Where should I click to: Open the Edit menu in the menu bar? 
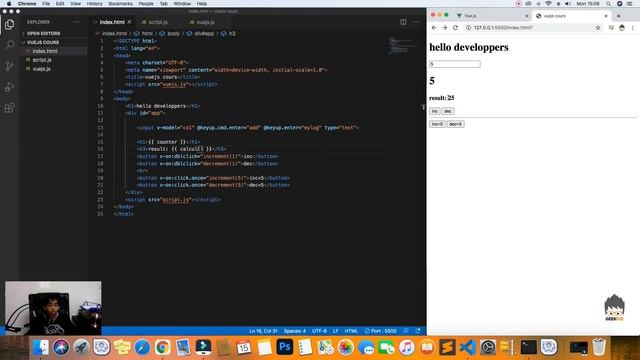click(60, 4)
